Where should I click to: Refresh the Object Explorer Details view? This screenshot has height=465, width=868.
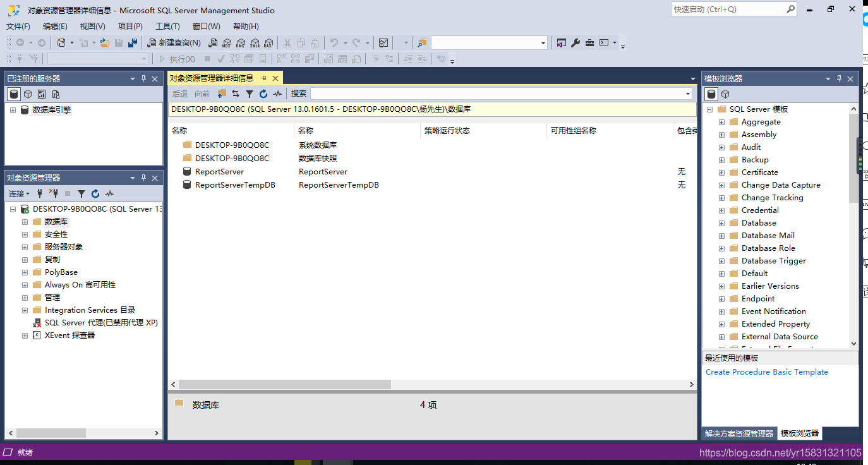tap(263, 94)
